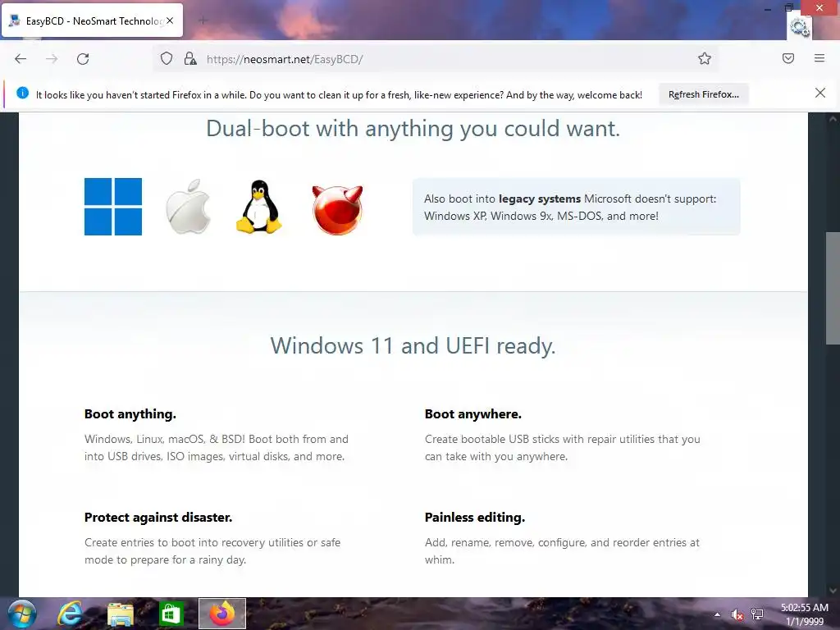
Task: Click the site security padlock icon
Action: [x=190, y=58]
